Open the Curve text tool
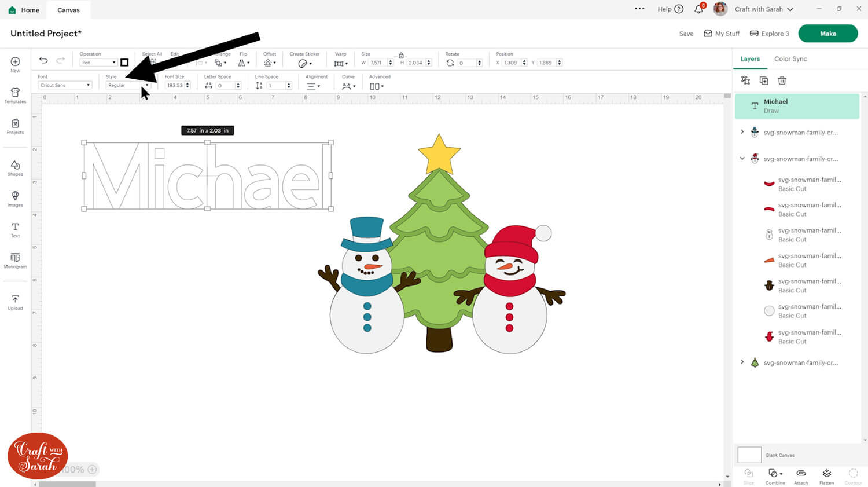The image size is (868, 487). 348,86
